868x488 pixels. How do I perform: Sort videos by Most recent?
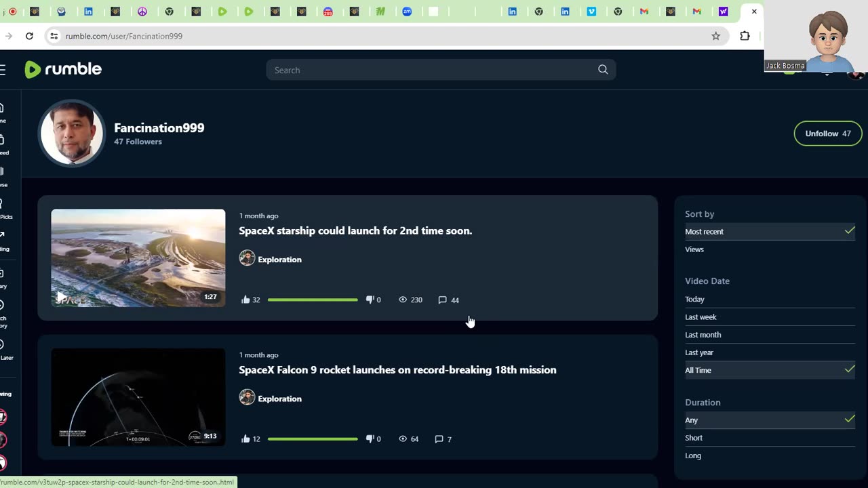click(770, 232)
